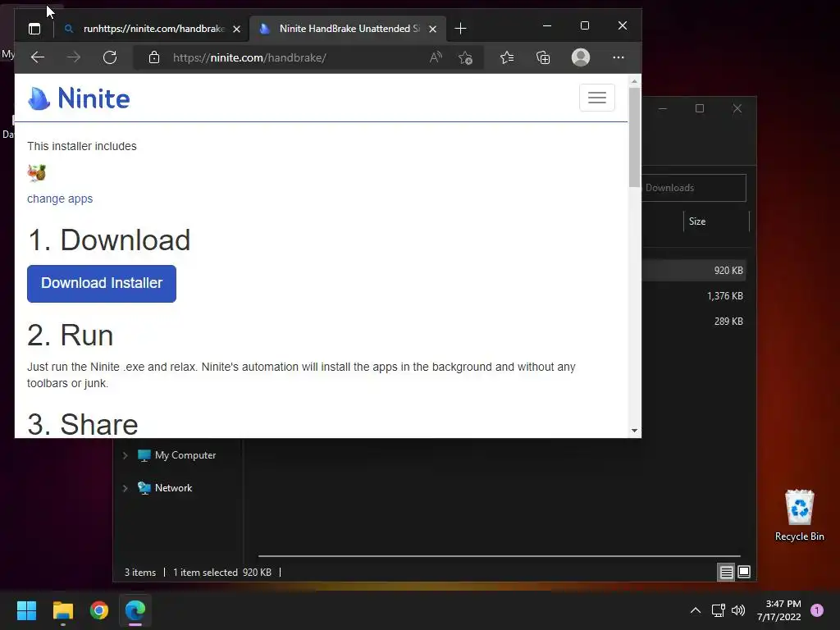The width and height of the screenshot is (840, 630).
Task: Show hidden tray icons chevron
Action: point(696,610)
